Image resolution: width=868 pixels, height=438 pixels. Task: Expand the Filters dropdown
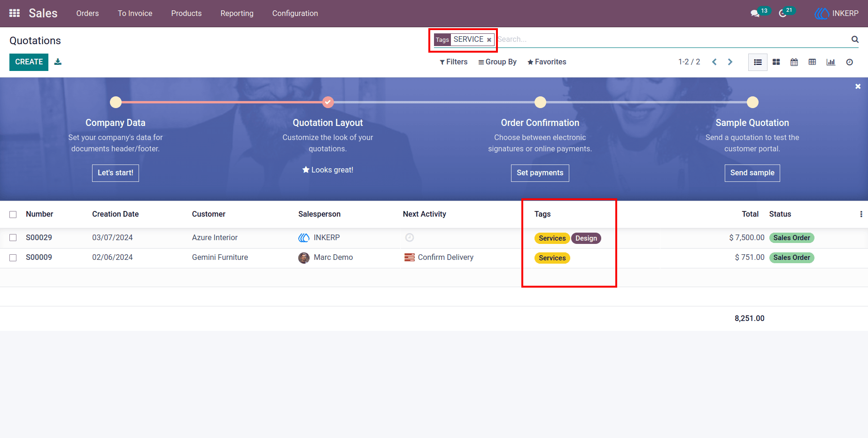[x=454, y=62]
